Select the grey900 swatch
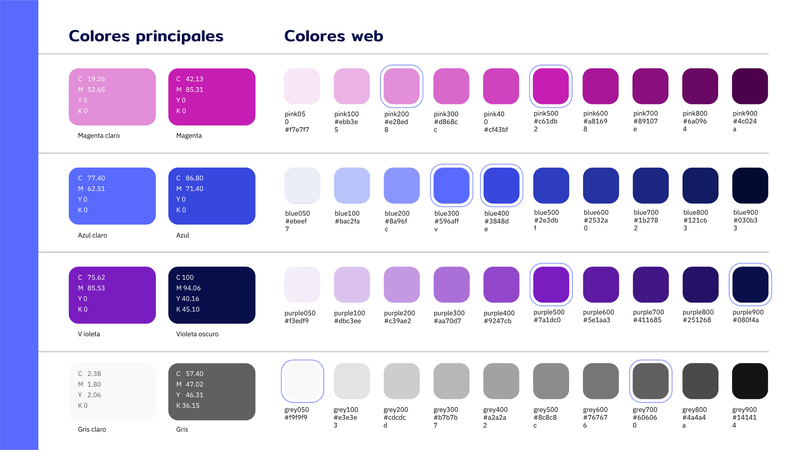The height and width of the screenshot is (450, 800). pos(749,381)
